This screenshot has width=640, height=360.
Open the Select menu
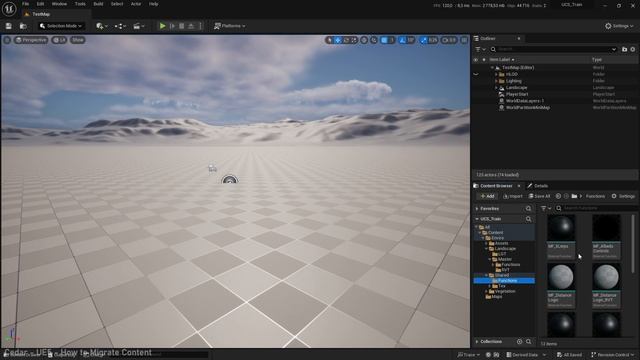(x=117, y=4)
